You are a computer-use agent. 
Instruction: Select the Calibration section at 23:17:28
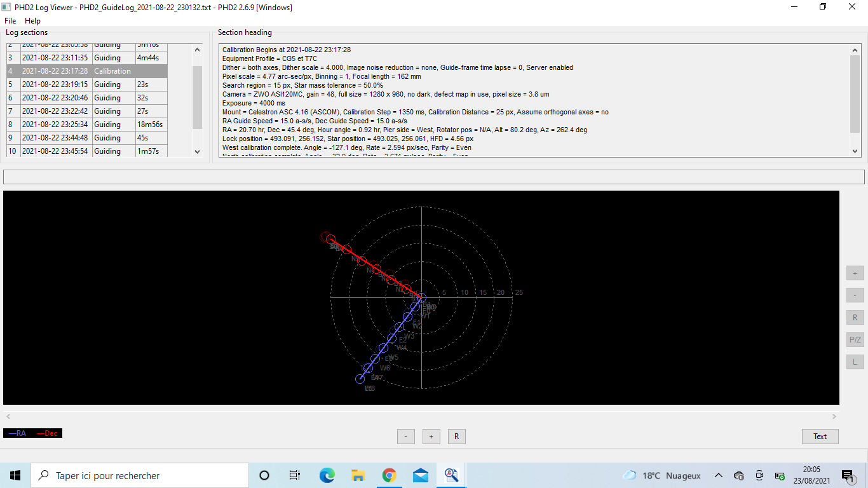tap(87, 71)
